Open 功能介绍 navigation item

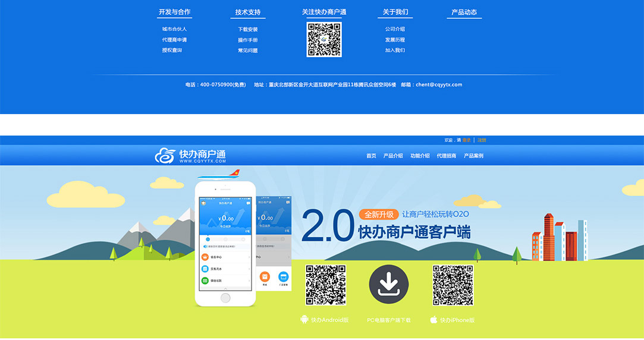[x=420, y=156]
